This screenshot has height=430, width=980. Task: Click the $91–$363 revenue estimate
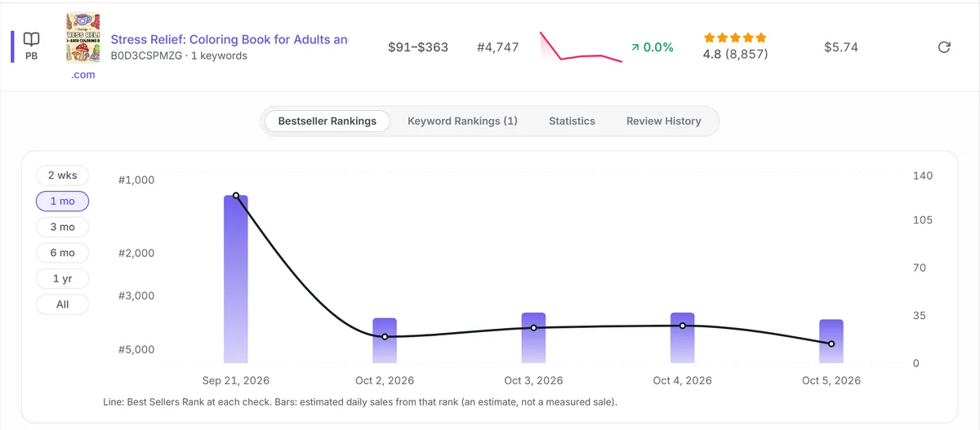click(418, 47)
